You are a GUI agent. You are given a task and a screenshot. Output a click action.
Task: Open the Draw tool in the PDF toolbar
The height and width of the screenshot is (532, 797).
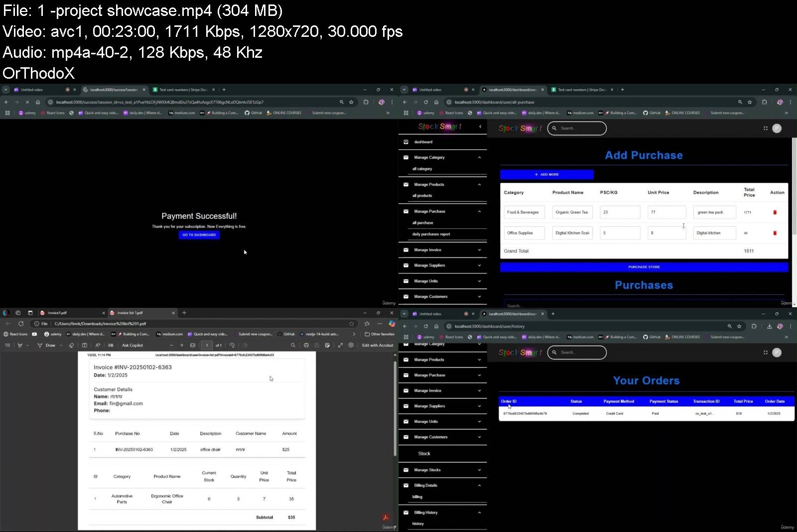coord(46,345)
